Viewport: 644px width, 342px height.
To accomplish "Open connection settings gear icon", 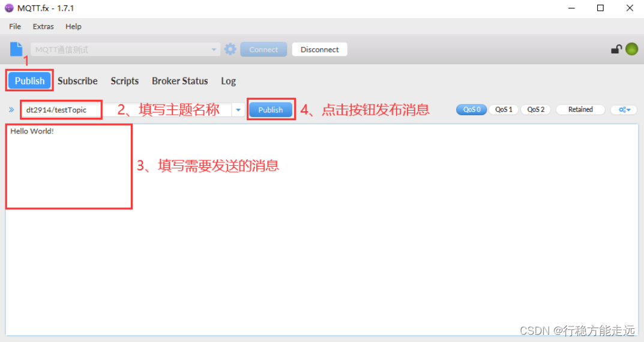I will click(x=230, y=49).
